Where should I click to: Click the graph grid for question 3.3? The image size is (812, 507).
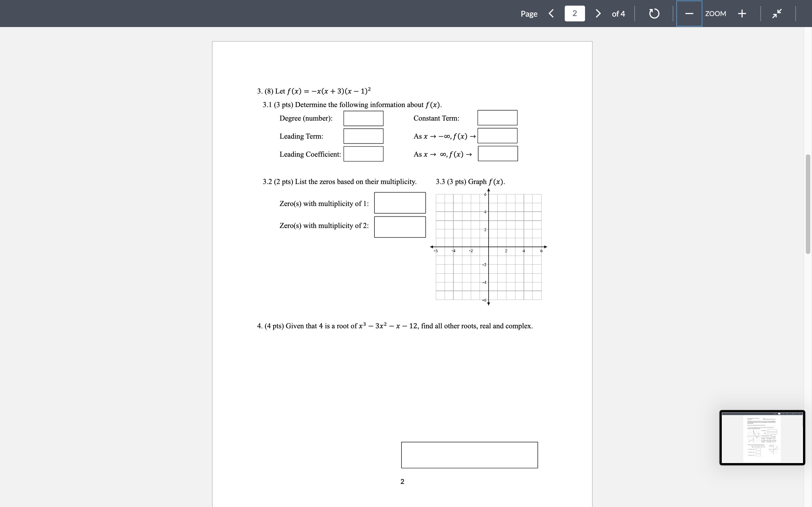(x=488, y=247)
